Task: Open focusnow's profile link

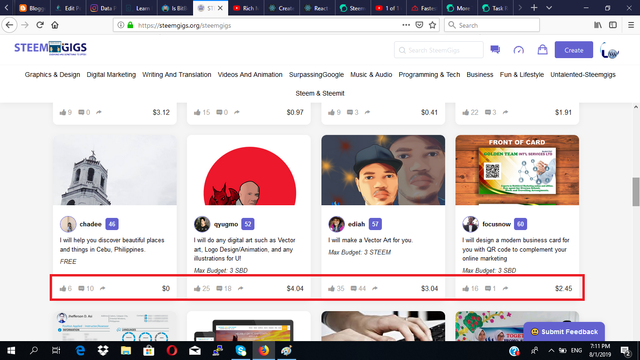Action: [x=496, y=224]
